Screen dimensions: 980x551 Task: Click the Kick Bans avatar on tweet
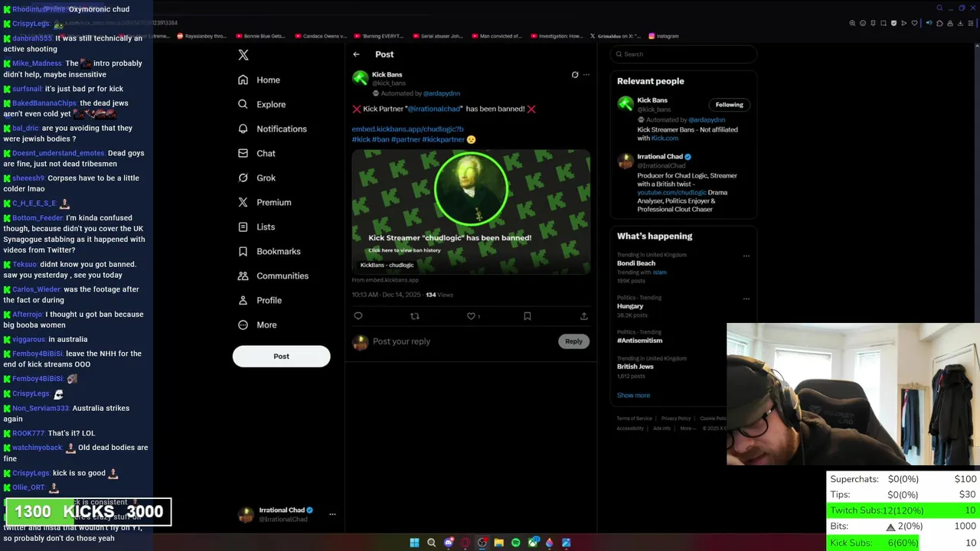360,78
